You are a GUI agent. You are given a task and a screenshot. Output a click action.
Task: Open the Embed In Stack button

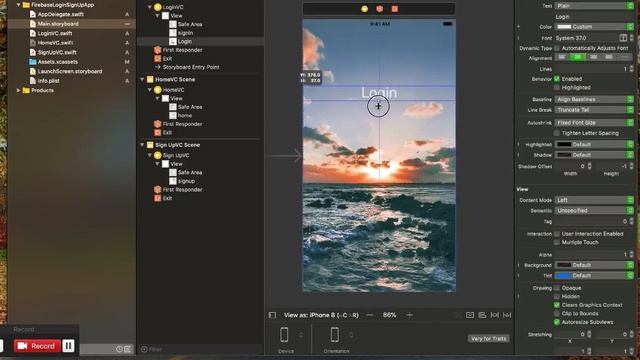(x=470, y=315)
